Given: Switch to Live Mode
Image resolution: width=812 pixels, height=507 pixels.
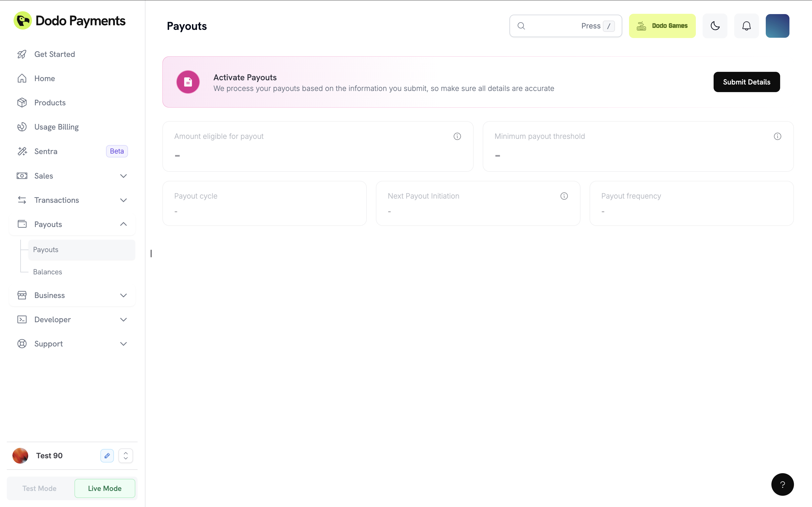Looking at the screenshot, I should click(105, 488).
